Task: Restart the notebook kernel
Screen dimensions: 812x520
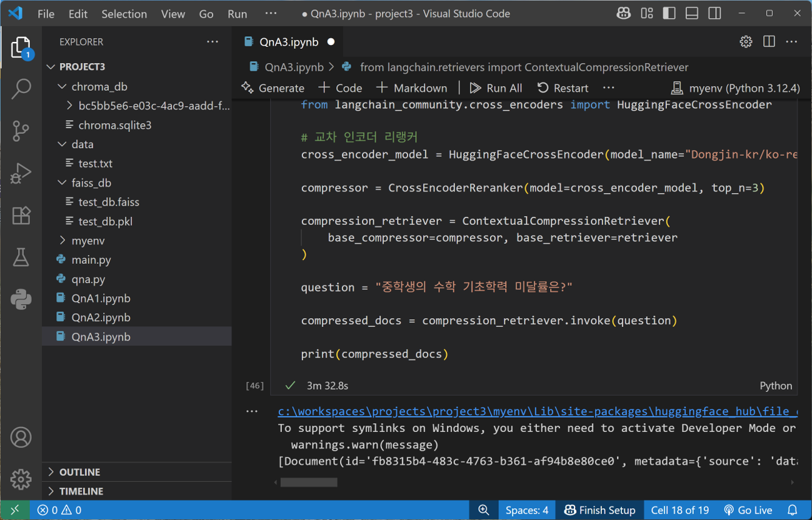Action: (x=563, y=88)
